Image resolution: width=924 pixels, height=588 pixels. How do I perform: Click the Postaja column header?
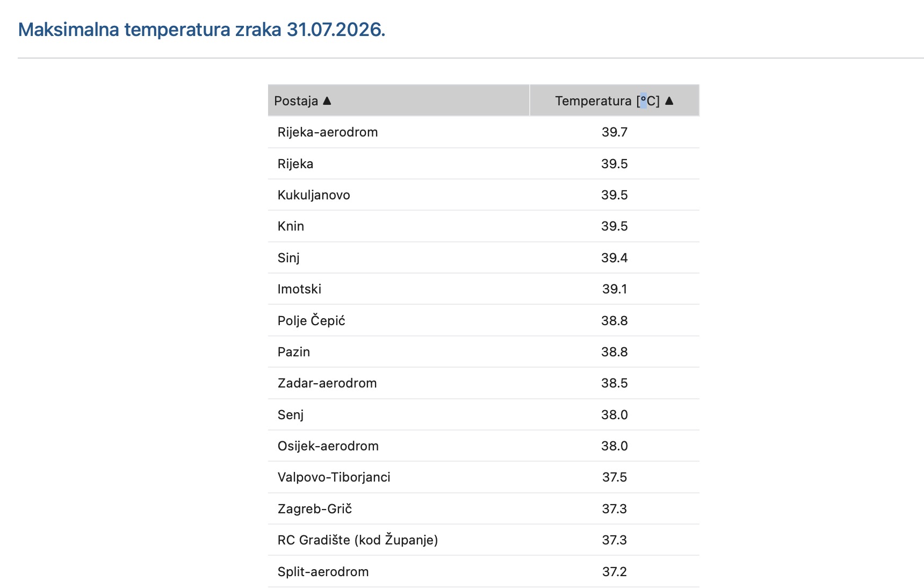399,101
